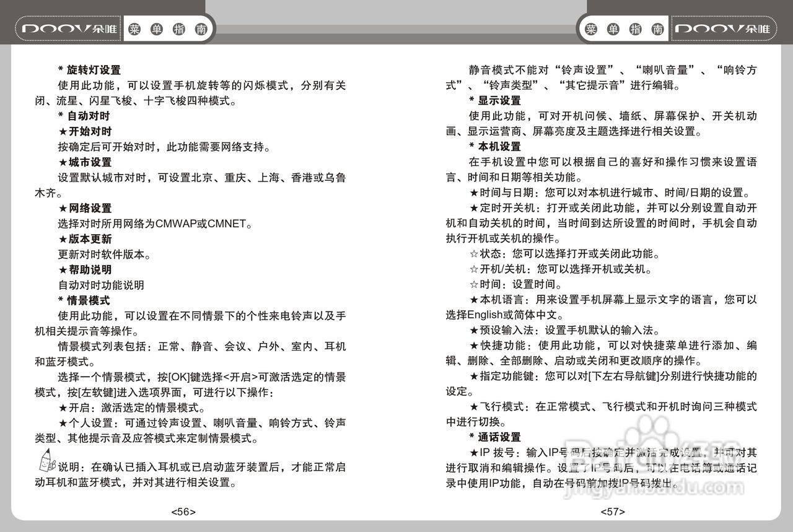Click line '自动对时功能说明'
The width and height of the screenshot is (793, 532).
[x=101, y=285]
